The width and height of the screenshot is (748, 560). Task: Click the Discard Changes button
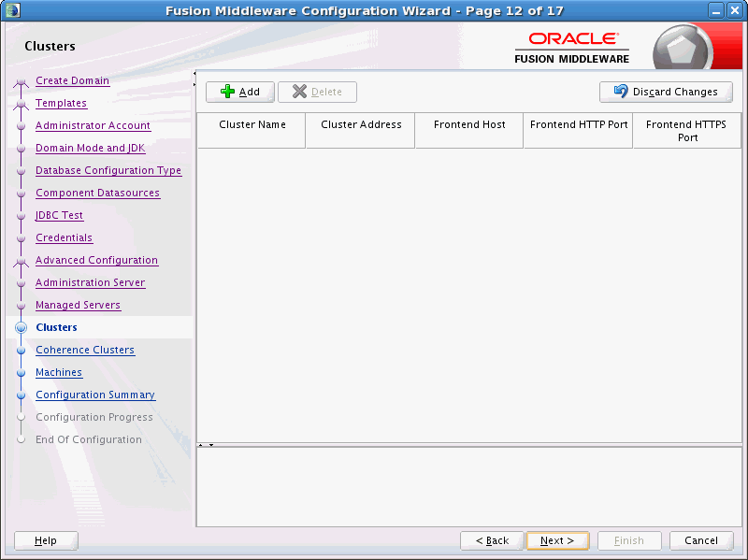pos(666,92)
